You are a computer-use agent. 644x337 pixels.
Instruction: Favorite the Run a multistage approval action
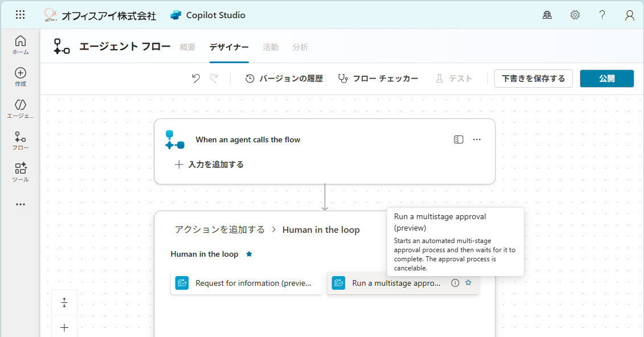pyautogui.click(x=468, y=283)
